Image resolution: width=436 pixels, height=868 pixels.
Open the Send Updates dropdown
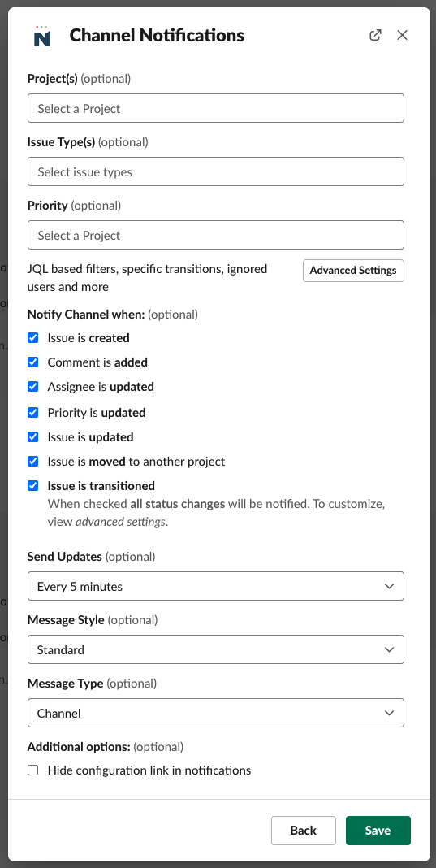click(216, 586)
